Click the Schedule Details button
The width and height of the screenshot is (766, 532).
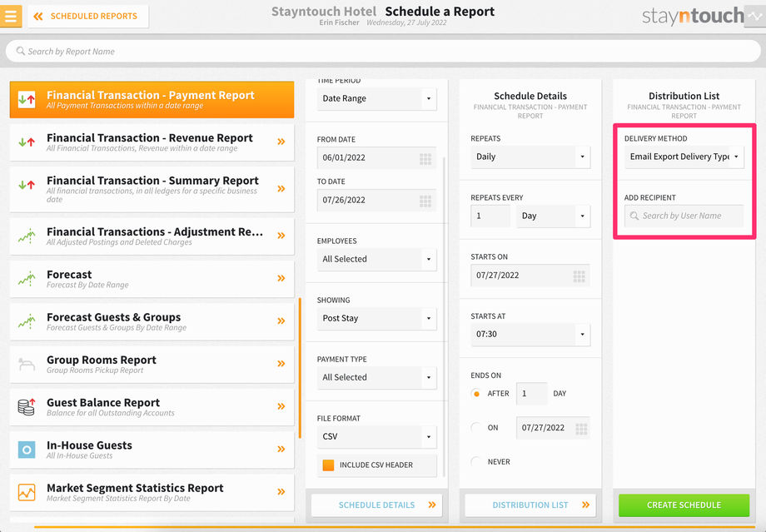(376, 505)
